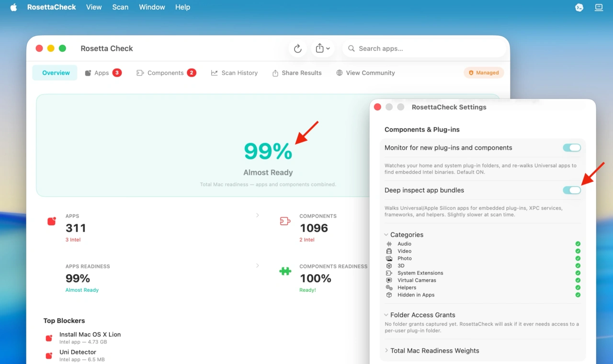This screenshot has height=364, width=613.
Task: Open the Help menu
Action: coord(182,7)
